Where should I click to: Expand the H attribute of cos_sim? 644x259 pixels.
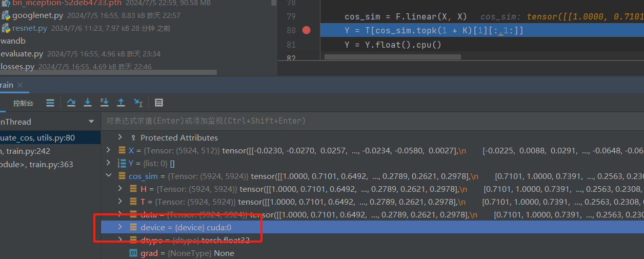click(120, 189)
